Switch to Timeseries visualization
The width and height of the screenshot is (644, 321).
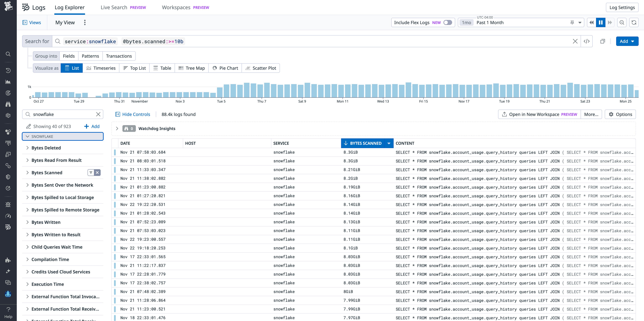[x=101, y=68]
